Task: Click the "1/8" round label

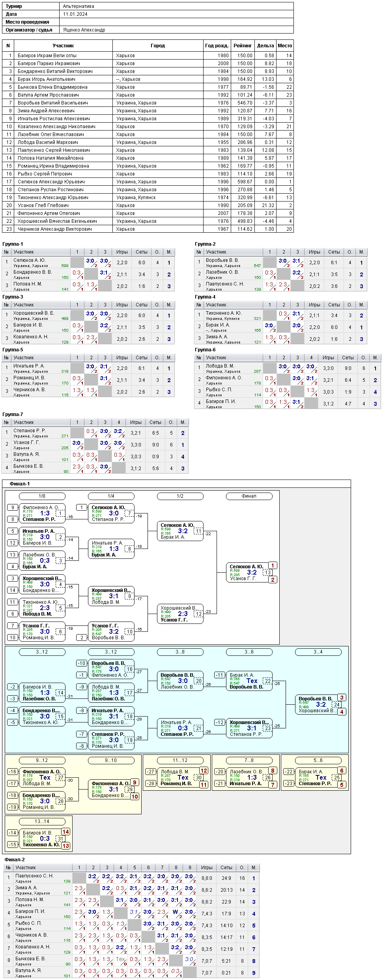Action: (x=42, y=496)
